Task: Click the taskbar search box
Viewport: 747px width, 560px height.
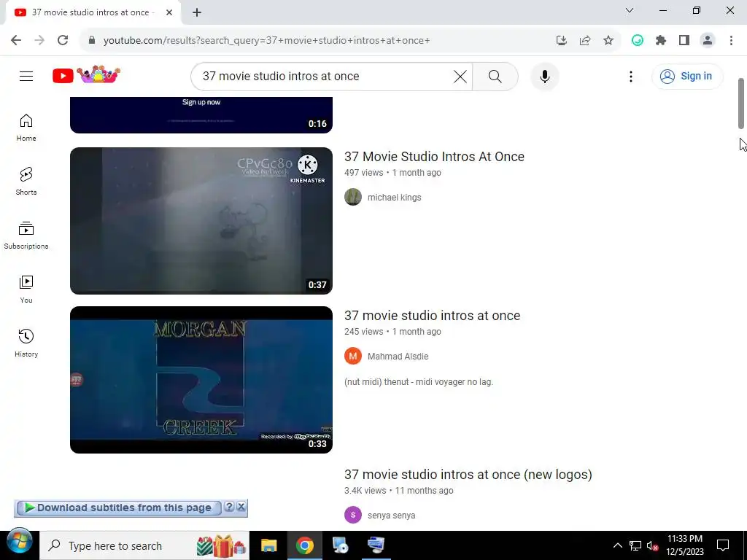Action: click(144, 545)
